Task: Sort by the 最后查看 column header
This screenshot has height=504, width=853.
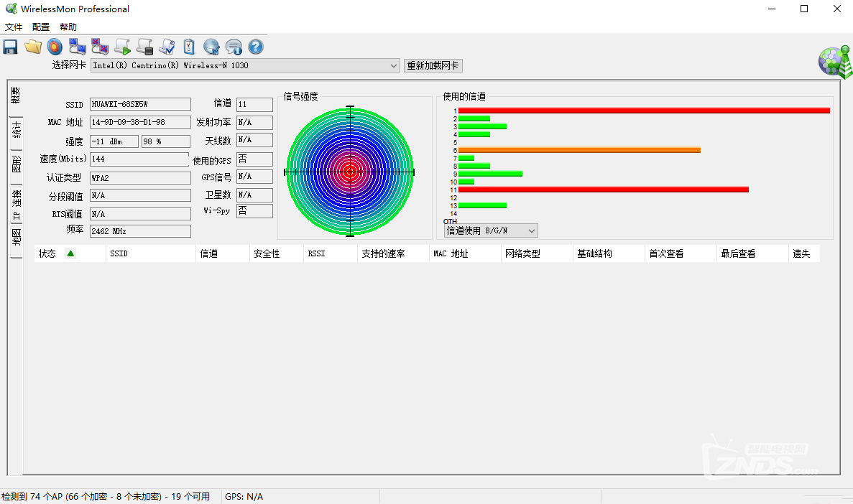Action: click(752, 253)
